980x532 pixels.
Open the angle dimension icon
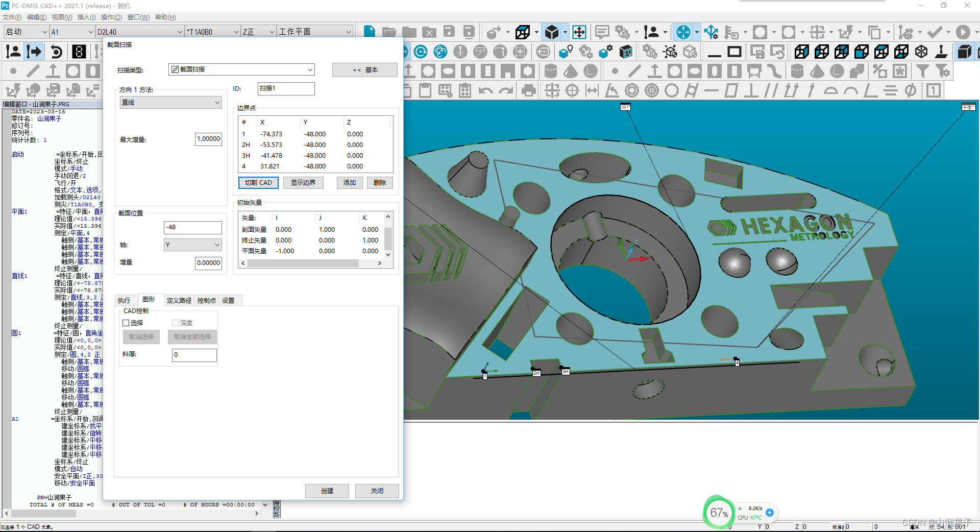click(611, 91)
